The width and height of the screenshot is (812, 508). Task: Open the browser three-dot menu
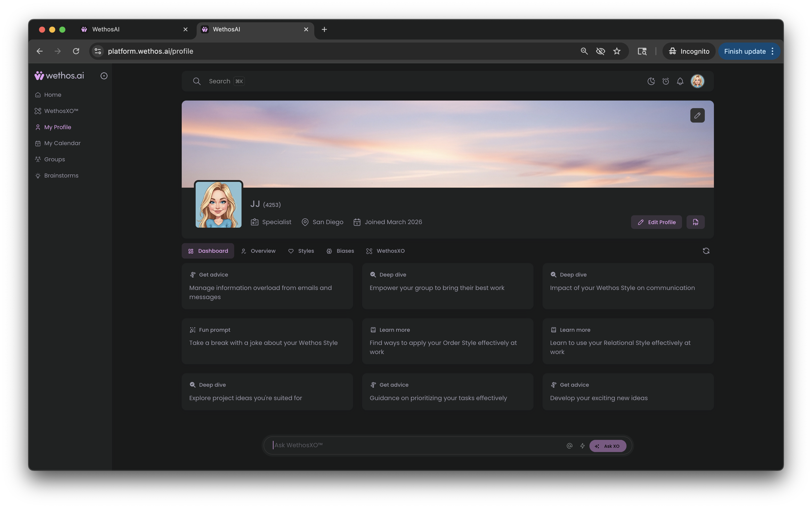tap(773, 51)
